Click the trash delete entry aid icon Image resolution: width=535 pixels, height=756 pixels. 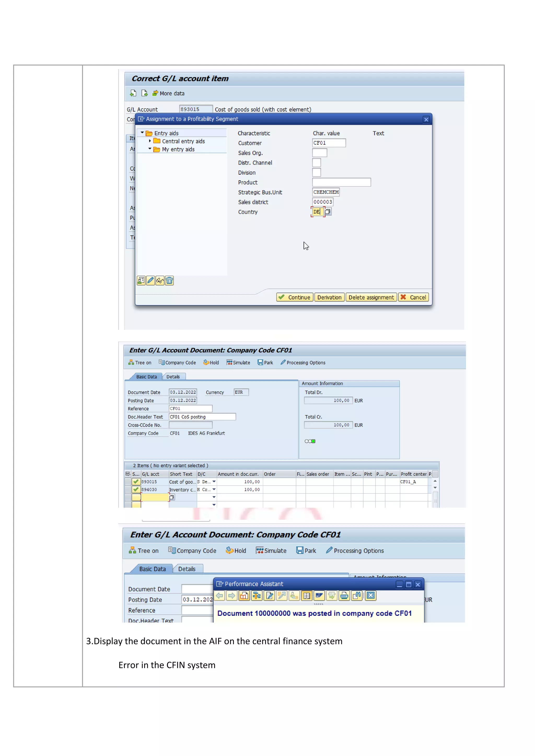169,281
